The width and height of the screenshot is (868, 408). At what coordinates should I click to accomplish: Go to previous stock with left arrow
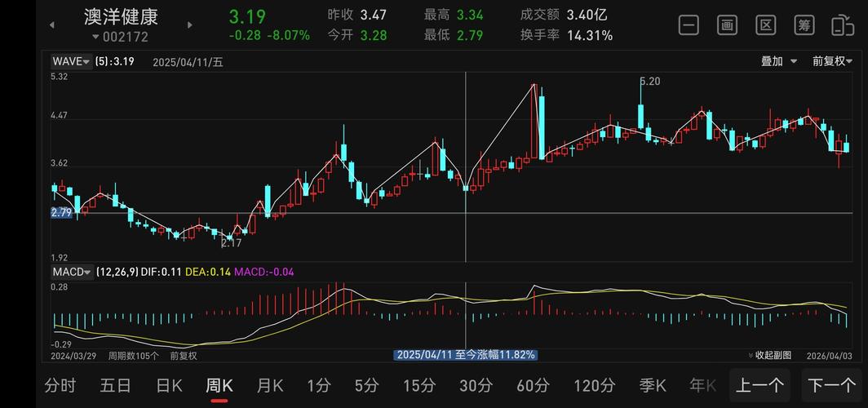pyautogui.click(x=52, y=25)
